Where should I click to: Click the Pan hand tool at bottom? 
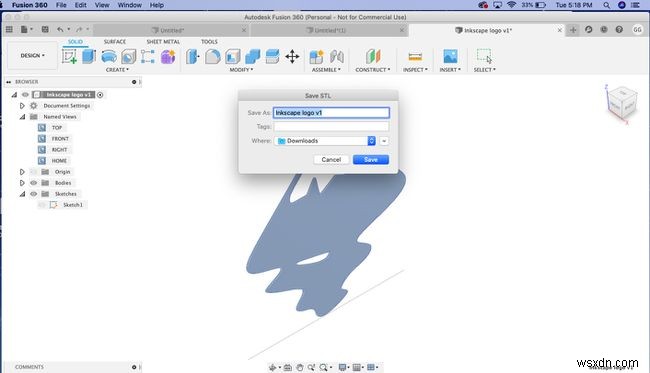(x=300, y=367)
